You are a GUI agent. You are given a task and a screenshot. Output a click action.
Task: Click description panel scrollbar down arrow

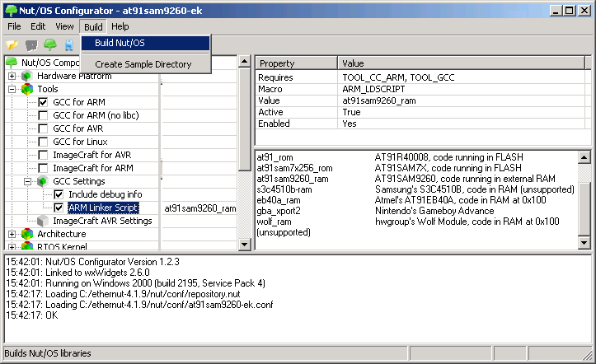584,243
